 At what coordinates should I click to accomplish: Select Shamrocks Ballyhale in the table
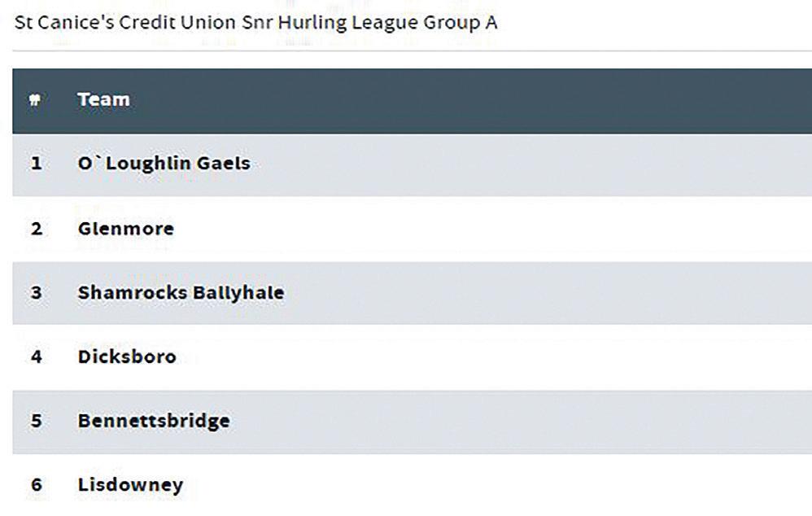(x=181, y=293)
